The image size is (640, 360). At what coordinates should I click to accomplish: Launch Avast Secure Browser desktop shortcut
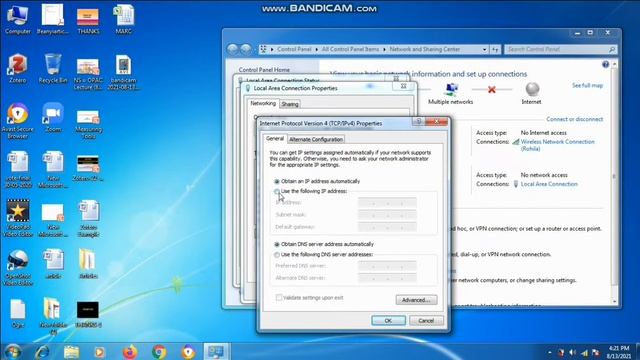click(18, 121)
